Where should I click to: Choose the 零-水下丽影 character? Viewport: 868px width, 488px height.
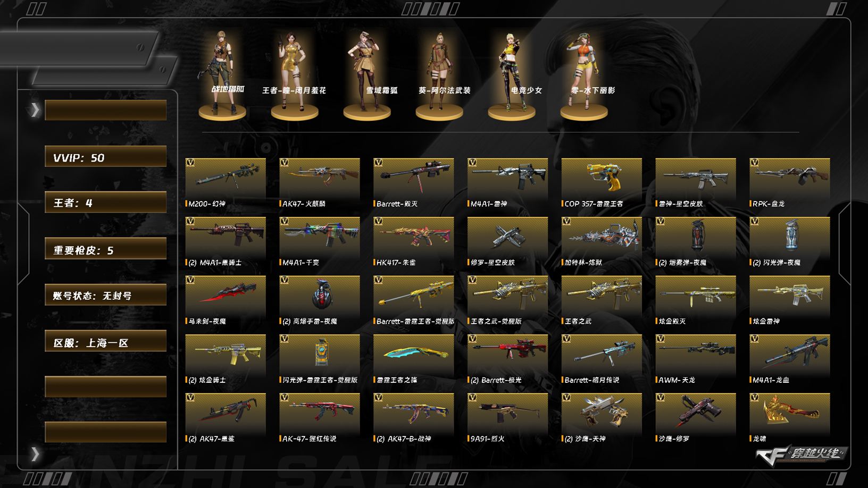pyautogui.click(x=584, y=74)
